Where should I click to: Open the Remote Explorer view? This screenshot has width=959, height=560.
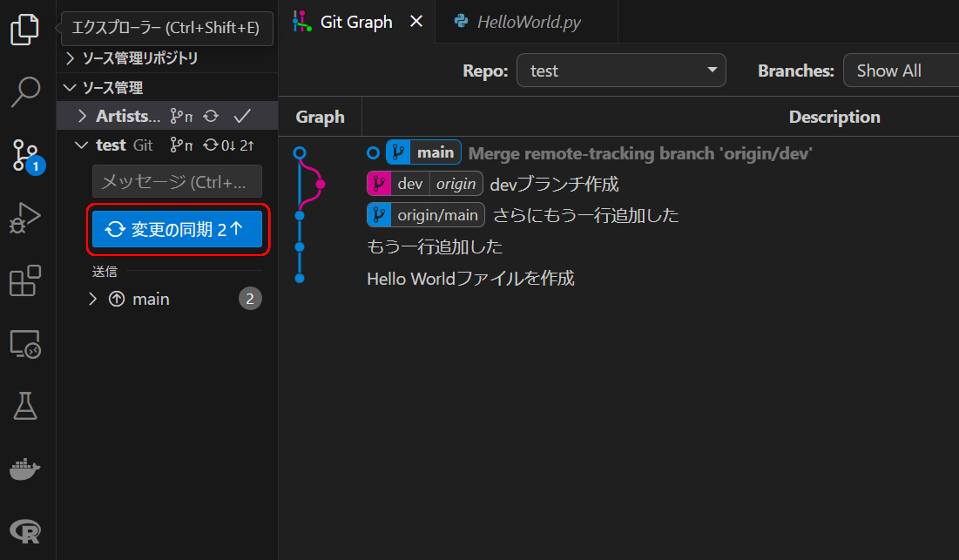pos(25,344)
